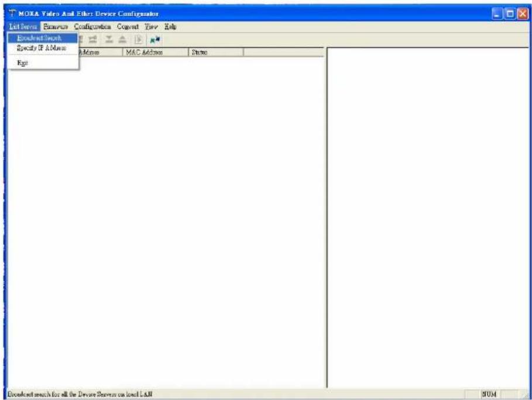The image size is (532, 400).
Task: Sort by the Status column header
Action: tap(216, 52)
